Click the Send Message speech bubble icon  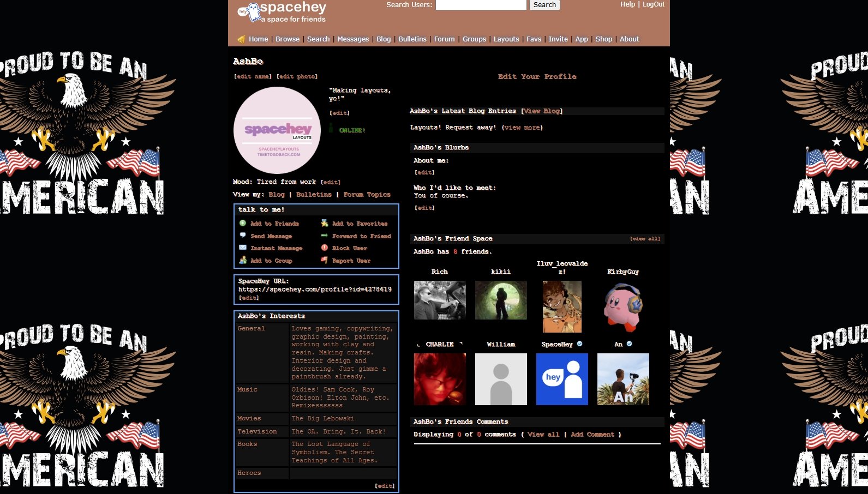[243, 236]
